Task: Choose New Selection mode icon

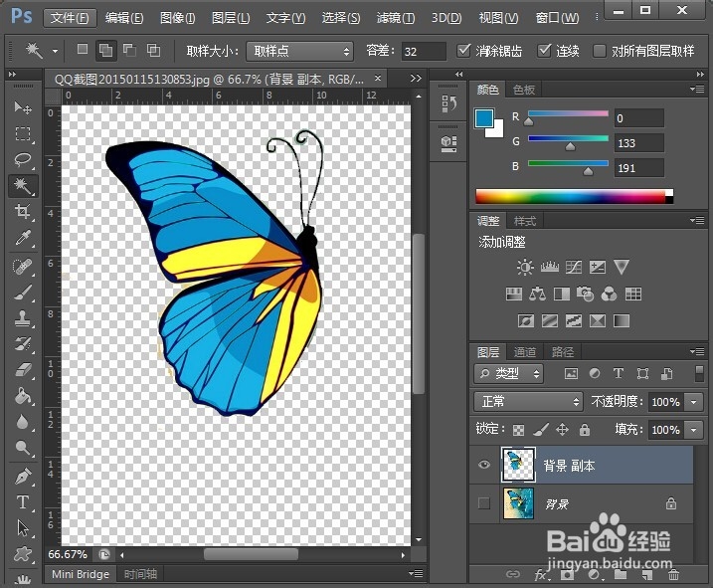Action: point(83,49)
